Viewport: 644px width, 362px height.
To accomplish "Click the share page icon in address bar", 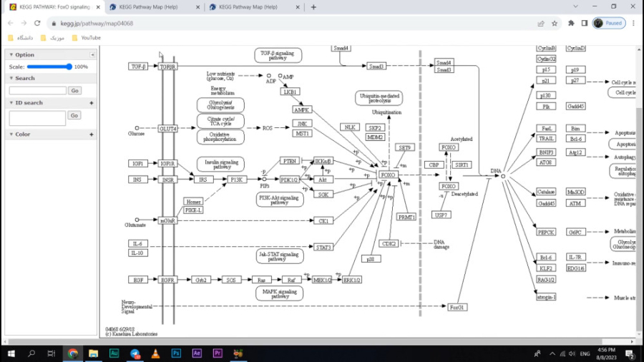I will (541, 23).
